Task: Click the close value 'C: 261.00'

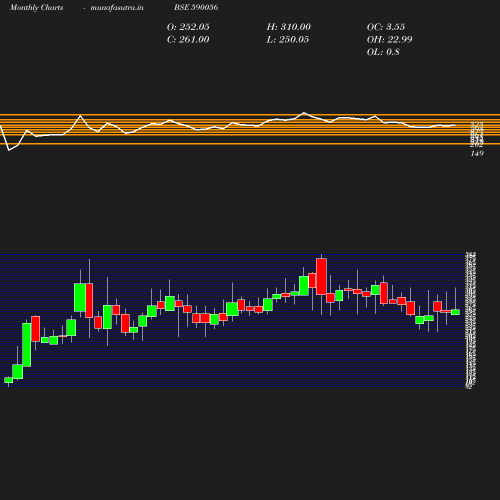Action: click(x=188, y=39)
